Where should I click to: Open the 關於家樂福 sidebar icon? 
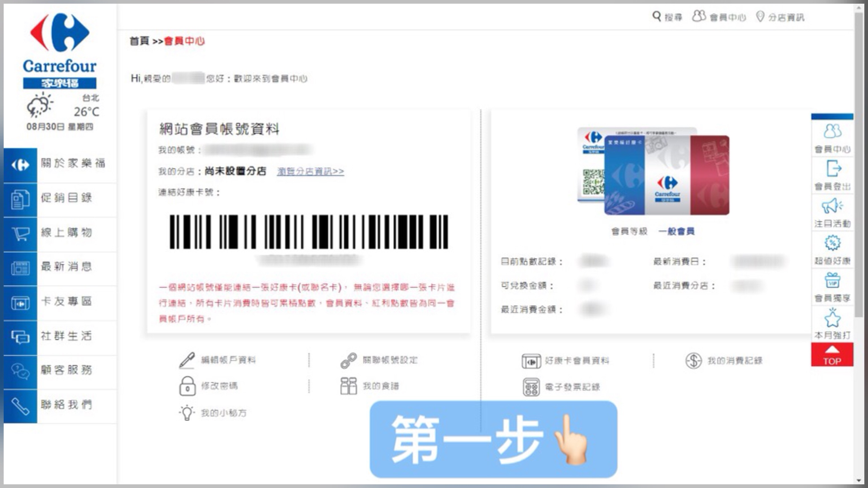pyautogui.click(x=20, y=165)
